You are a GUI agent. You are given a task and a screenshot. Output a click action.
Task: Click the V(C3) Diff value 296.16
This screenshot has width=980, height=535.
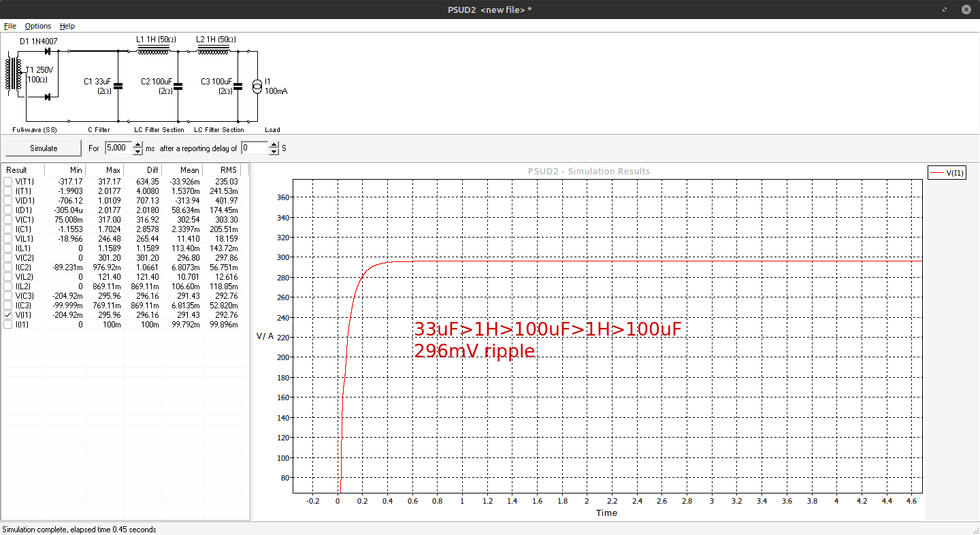click(148, 296)
